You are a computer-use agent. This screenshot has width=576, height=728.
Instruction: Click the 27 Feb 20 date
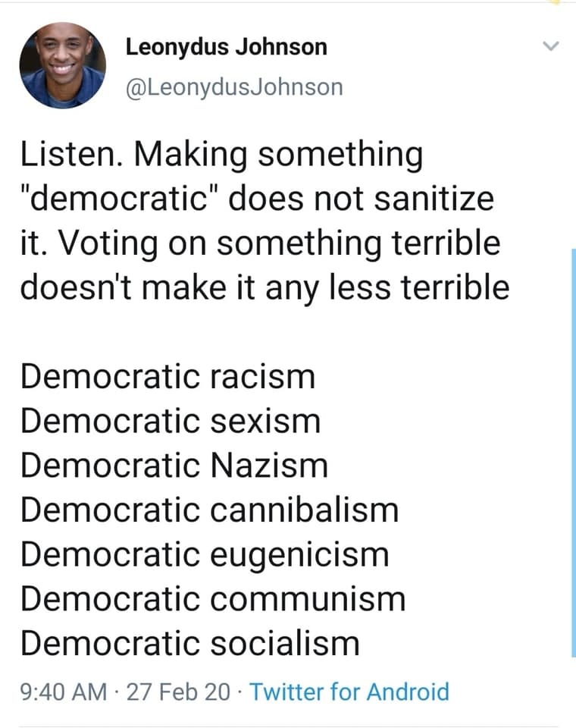click(178, 692)
